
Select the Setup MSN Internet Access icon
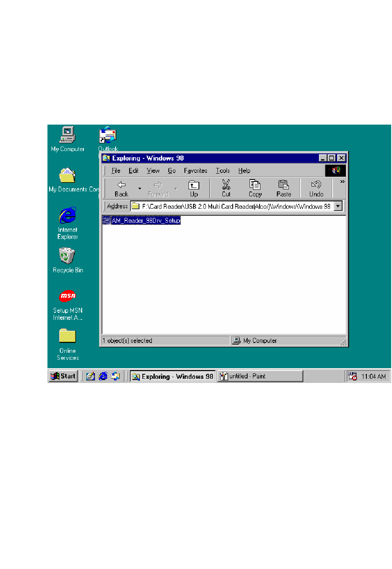click(x=68, y=305)
